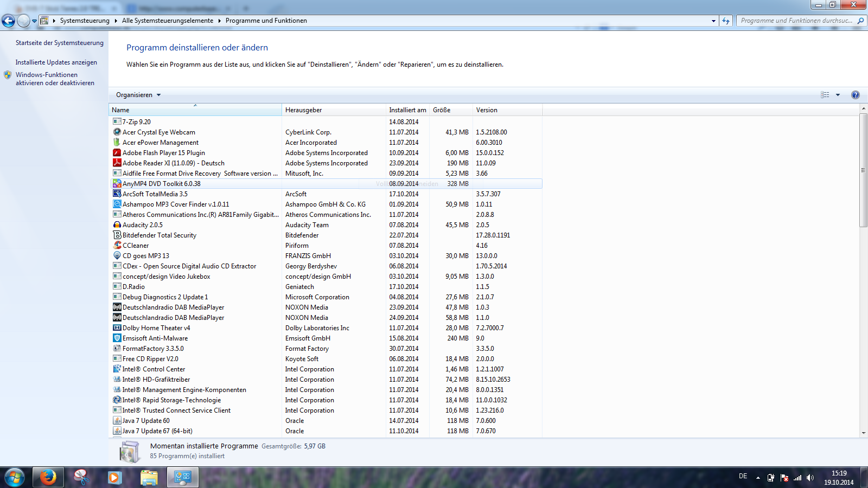Open the address bar history dropdown
The width and height of the screenshot is (868, 488).
713,21
